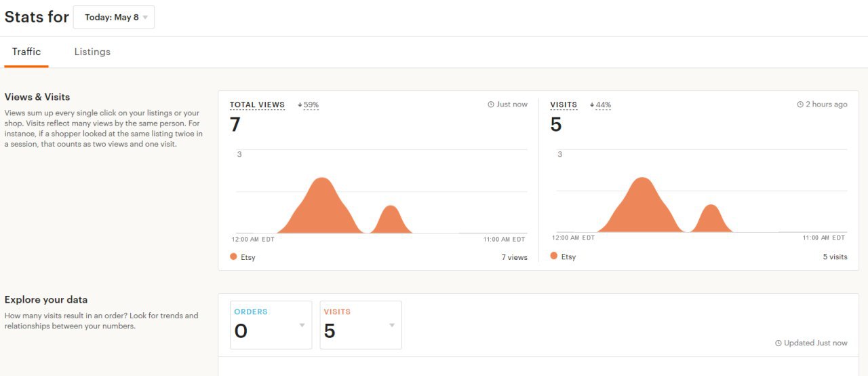Click '11:00 AM EDT' label in Total Views chart
Viewport: 868px width, 376px height.
click(x=505, y=240)
